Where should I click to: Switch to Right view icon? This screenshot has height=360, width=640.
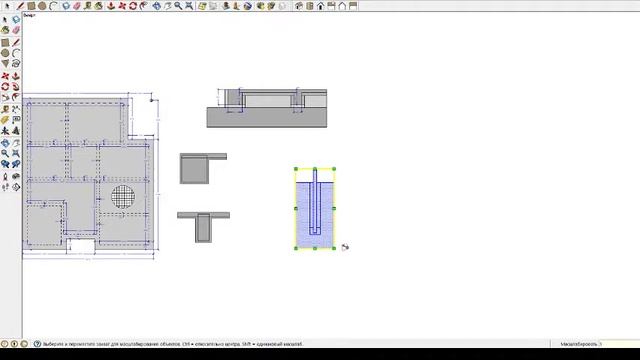331,6
